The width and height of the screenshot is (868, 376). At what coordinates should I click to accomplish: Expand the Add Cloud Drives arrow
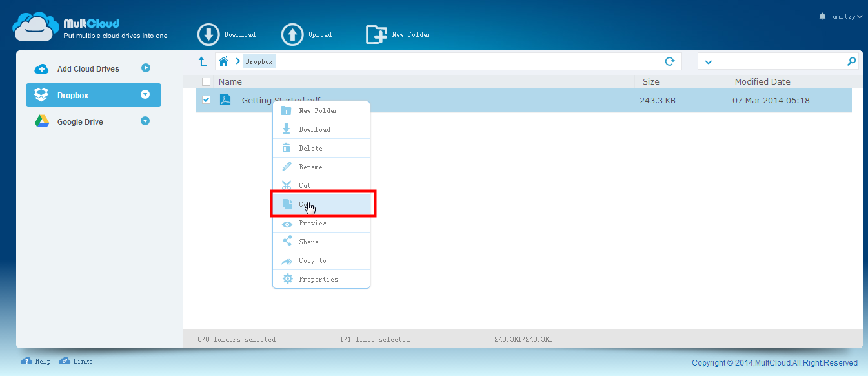pyautogui.click(x=145, y=68)
